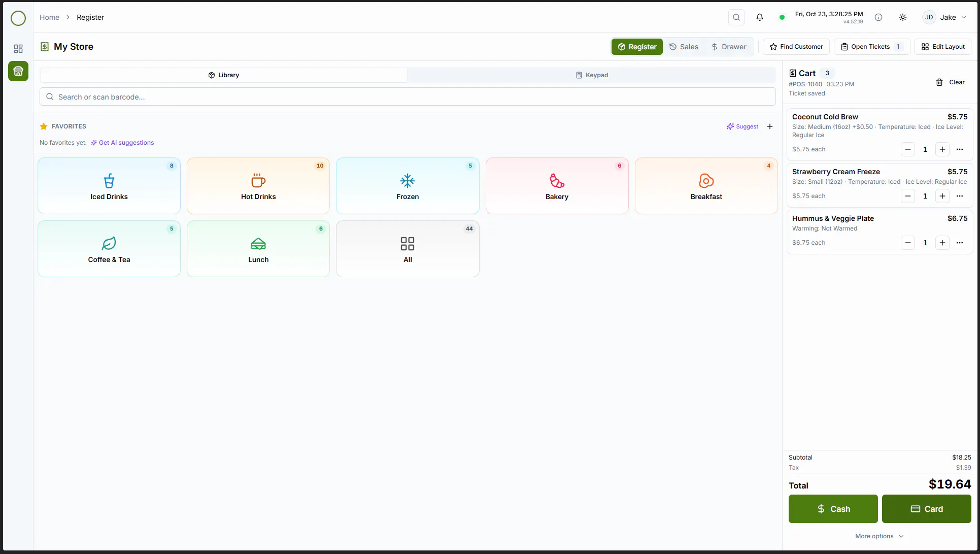Image resolution: width=980 pixels, height=554 pixels.
Task: Decrease quantity of Hummus & Veggie Plate
Action: coord(907,243)
